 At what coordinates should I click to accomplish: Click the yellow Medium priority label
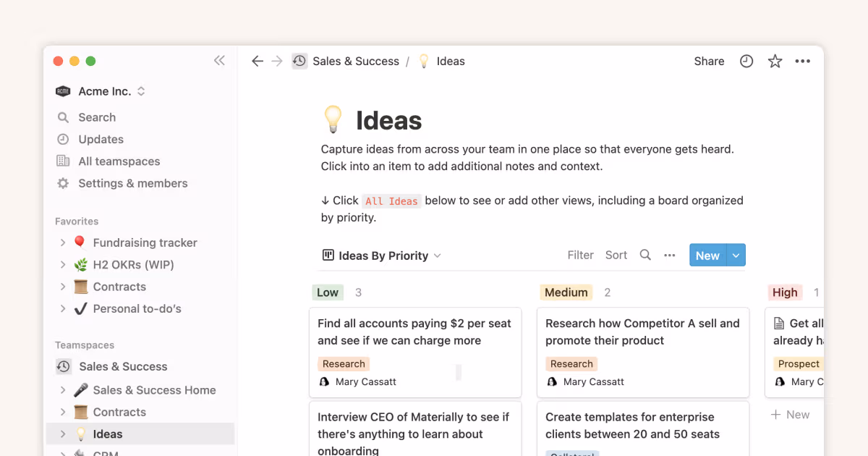click(566, 292)
